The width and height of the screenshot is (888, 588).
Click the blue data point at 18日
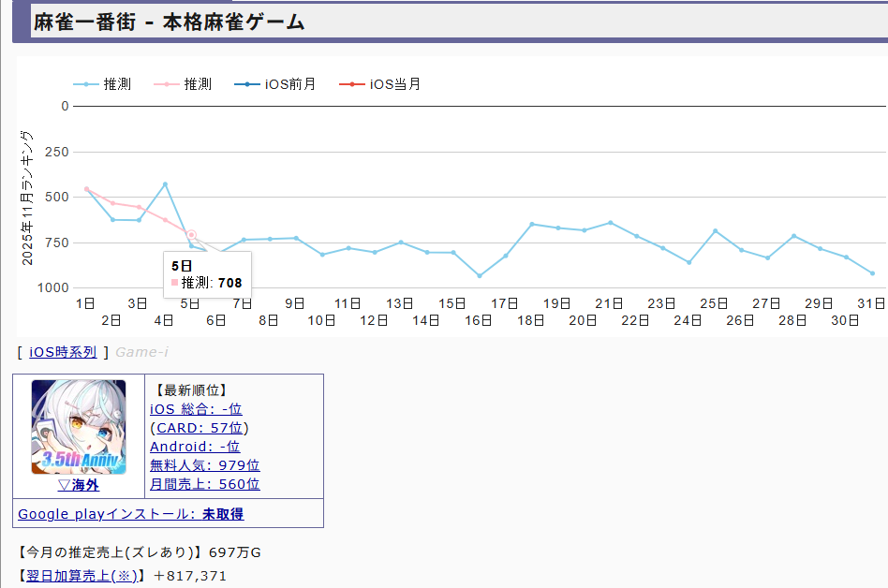pos(532,224)
